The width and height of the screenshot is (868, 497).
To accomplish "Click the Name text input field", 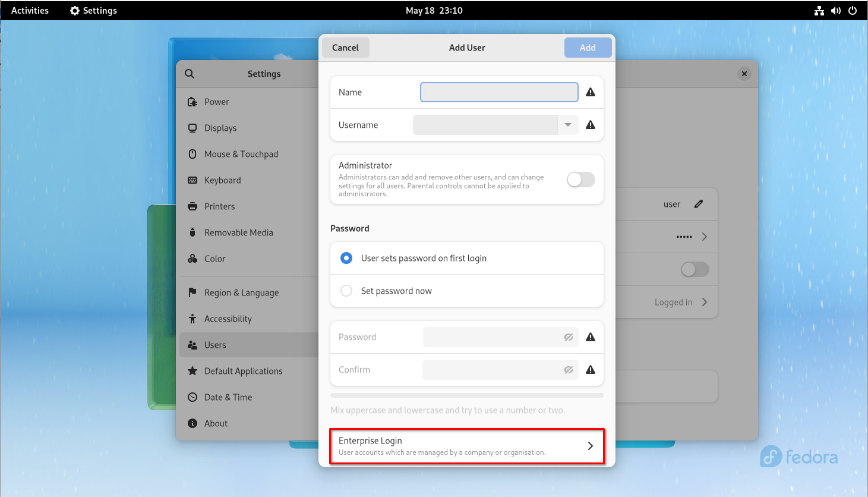I will (499, 92).
